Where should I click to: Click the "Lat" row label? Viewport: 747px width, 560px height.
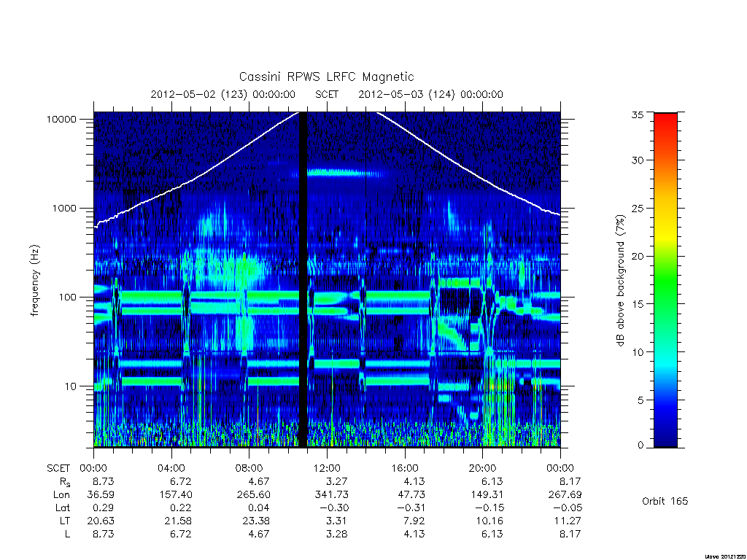(x=63, y=508)
